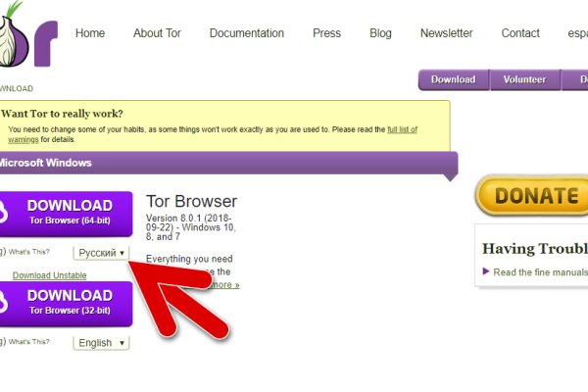Screen dimensions: 588x392
Task: Go to the About Tor menu item
Action: (x=157, y=33)
